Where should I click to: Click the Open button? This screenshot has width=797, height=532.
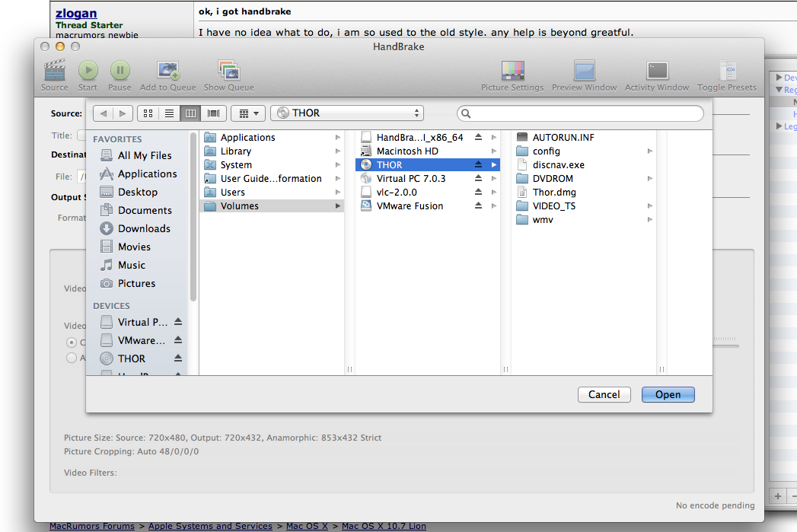coord(668,394)
